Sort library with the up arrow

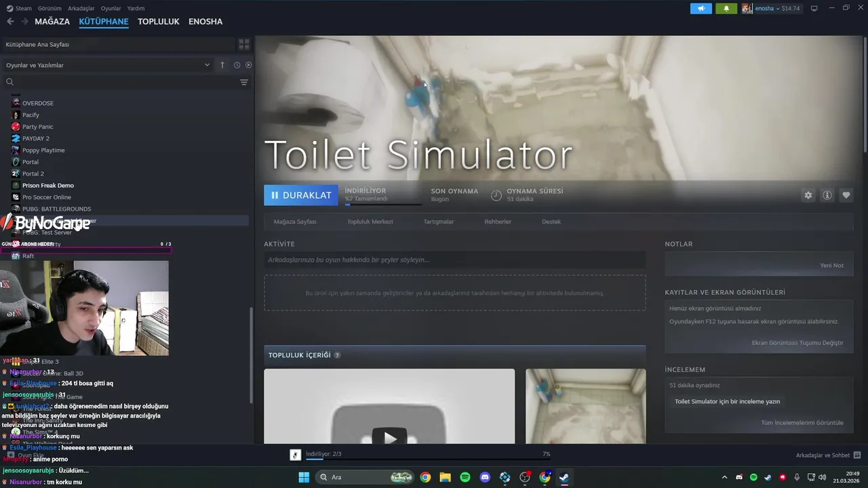(x=222, y=65)
